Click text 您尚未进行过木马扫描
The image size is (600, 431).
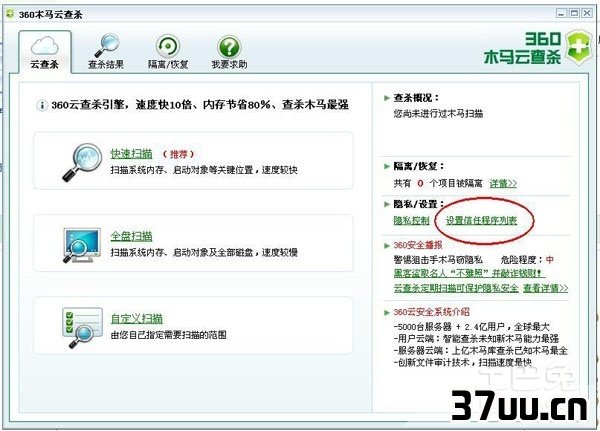(x=438, y=113)
